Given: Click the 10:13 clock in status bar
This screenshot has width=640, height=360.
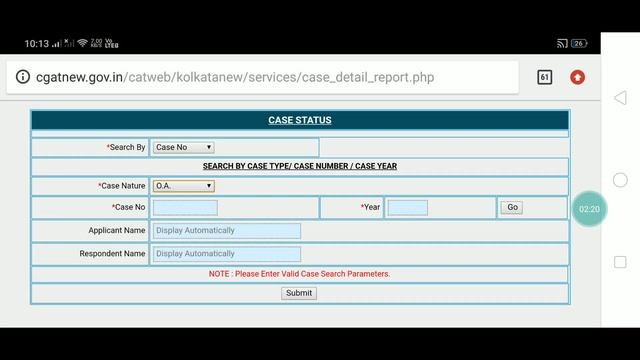Looking at the screenshot, I should tap(36, 43).
